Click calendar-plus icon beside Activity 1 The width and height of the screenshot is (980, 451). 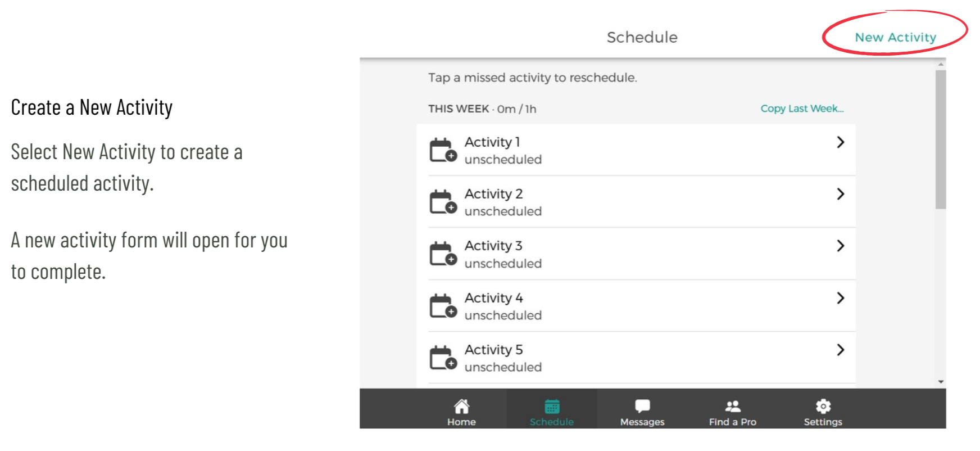point(443,150)
